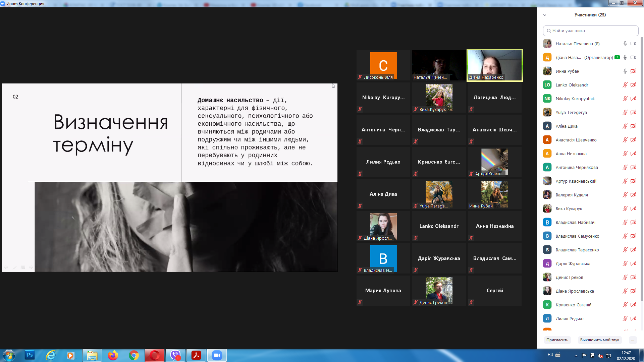
Task: Click the Найти участника search field
Action: coord(590,31)
